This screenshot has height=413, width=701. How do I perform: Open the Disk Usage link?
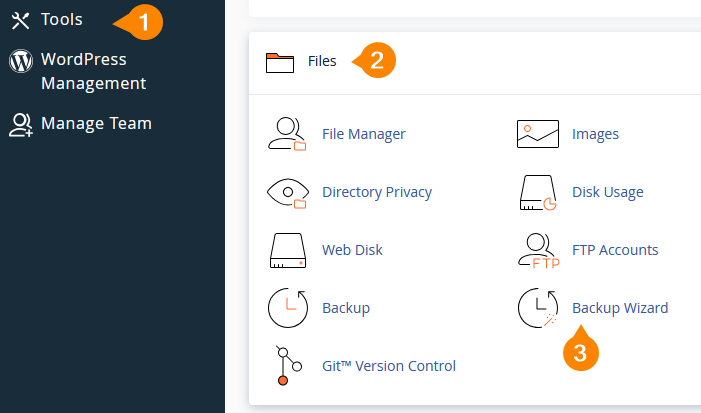click(x=608, y=192)
